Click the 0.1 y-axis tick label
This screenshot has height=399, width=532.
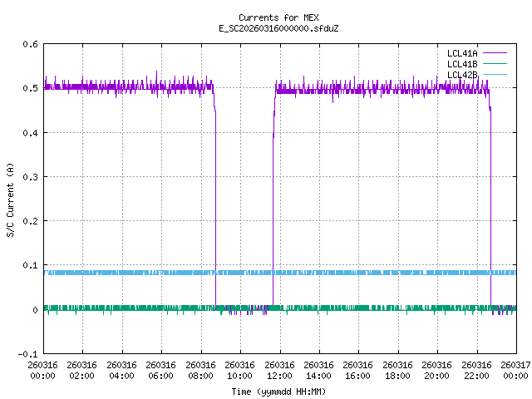[29, 265]
